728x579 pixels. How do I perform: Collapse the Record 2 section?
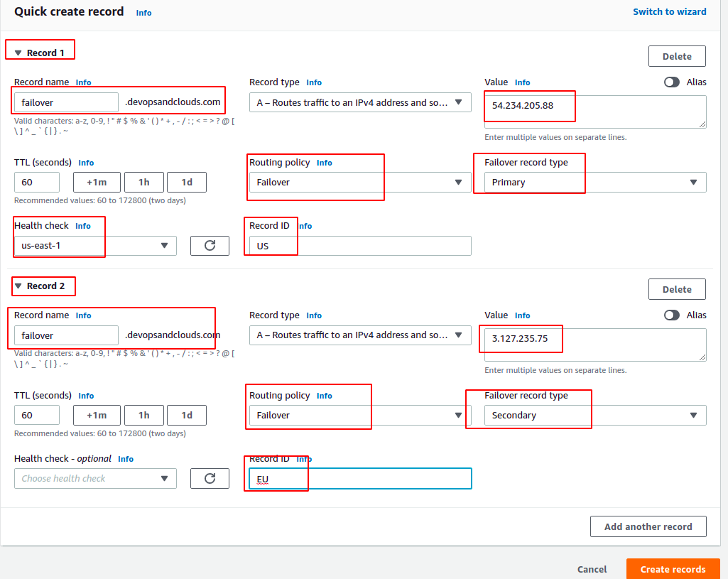pos(18,286)
